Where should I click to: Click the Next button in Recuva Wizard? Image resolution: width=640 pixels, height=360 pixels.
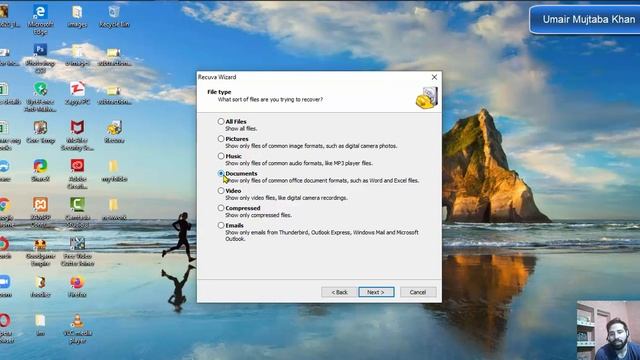[376, 292]
